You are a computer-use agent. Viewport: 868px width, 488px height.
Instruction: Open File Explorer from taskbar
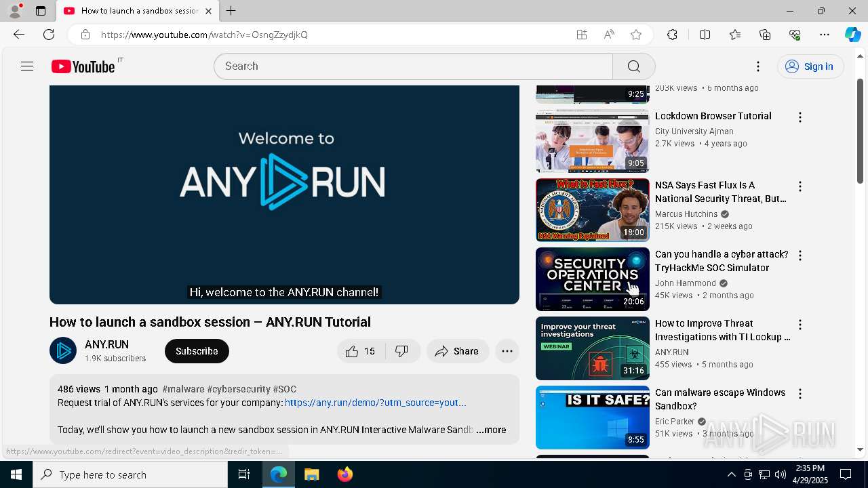pyautogui.click(x=311, y=474)
